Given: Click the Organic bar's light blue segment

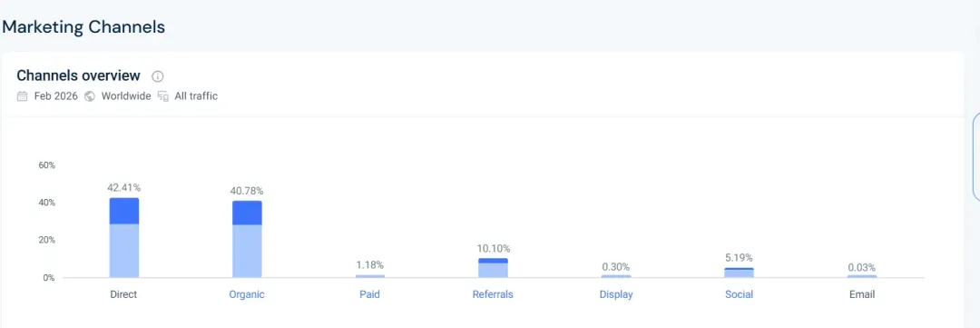Looking at the screenshot, I should click(x=247, y=251).
